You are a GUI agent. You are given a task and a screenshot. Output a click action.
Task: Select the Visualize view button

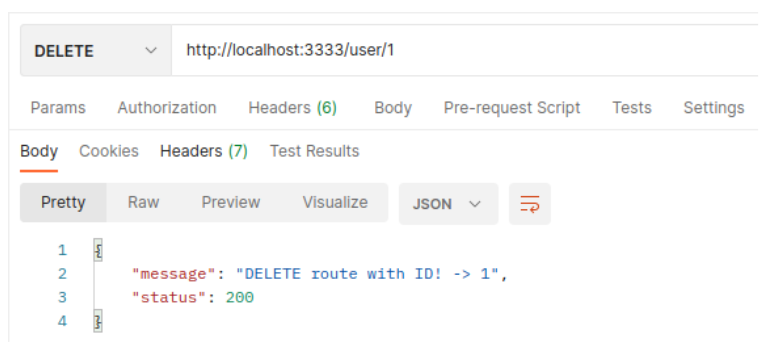(x=335, y=203)
